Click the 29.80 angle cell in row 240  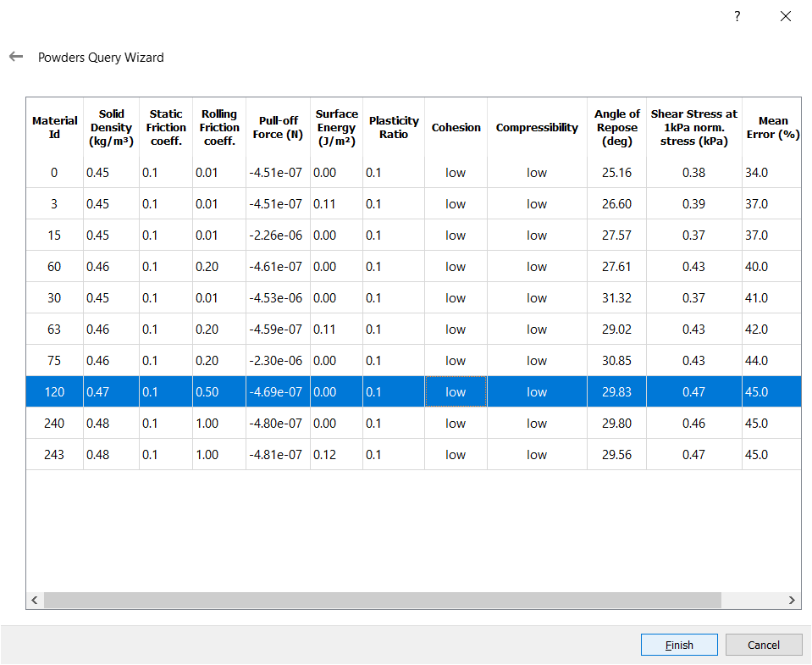pyautogui.click(x=616, y=424)
